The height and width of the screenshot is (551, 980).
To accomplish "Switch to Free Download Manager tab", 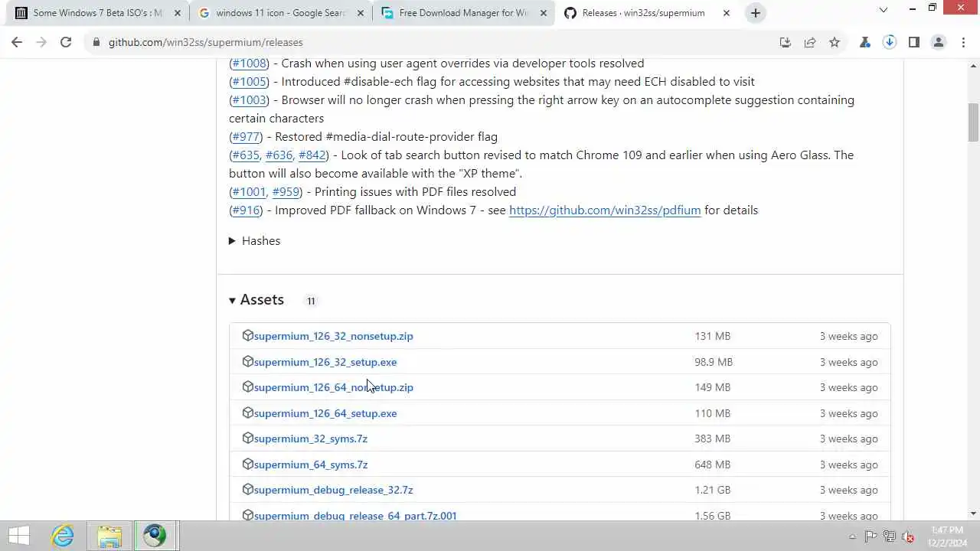I will pyautogui.click(x=463, y=13).
